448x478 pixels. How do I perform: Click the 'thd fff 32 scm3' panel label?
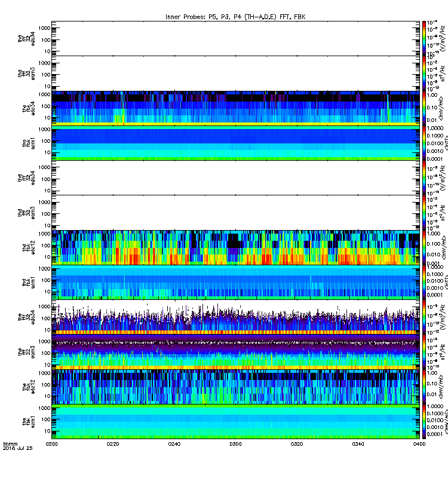[x=26, y=213]
